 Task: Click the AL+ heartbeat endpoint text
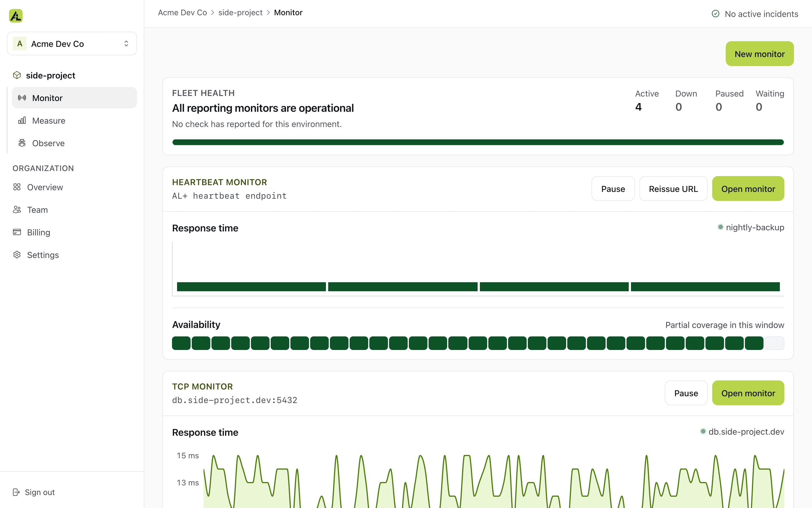point(230,196)
